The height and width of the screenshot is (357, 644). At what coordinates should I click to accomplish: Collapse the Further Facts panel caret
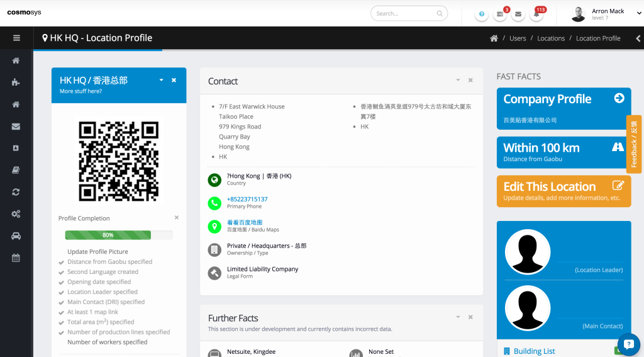(x=458, y=317)
